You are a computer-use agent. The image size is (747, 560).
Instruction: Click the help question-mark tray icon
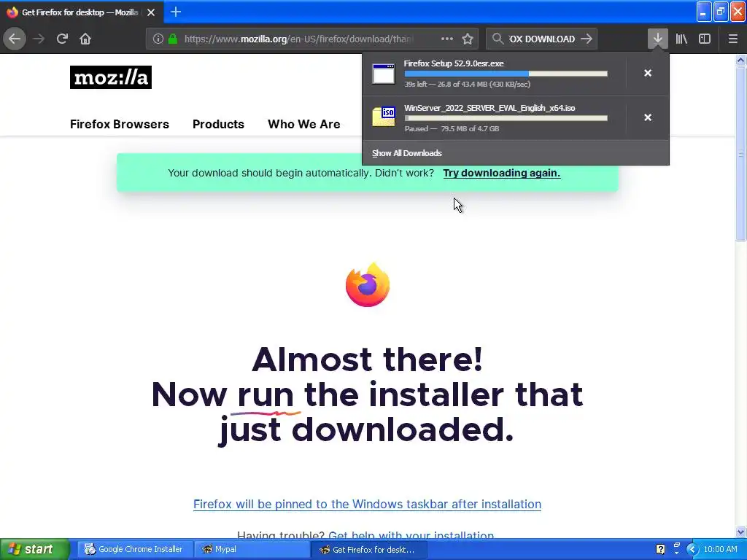pos(660,549)
